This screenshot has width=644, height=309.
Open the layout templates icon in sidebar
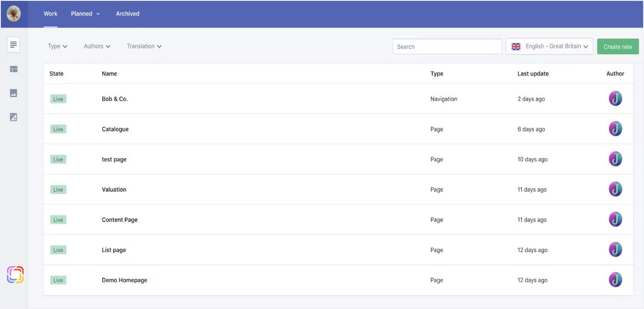coord(14,69)
